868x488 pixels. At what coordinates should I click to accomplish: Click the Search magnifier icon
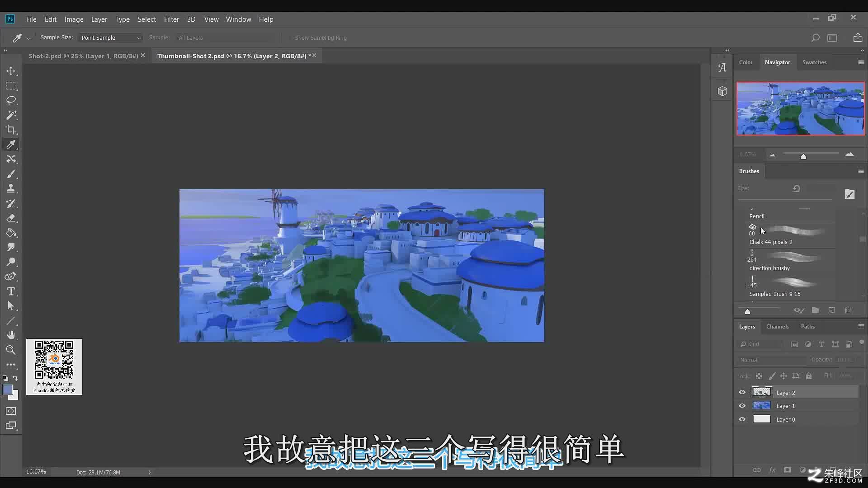pos(815,38)
